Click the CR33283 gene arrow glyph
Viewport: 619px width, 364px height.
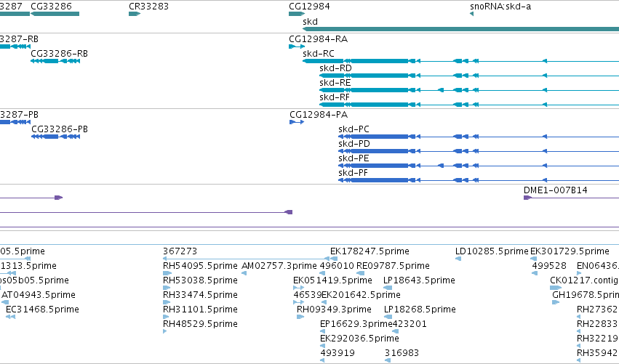pyautogui.click(x=135, y=15)
